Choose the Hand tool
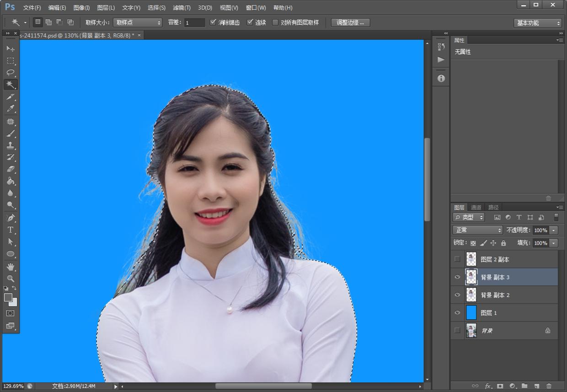The image size is (567, 392). (11, 266)
